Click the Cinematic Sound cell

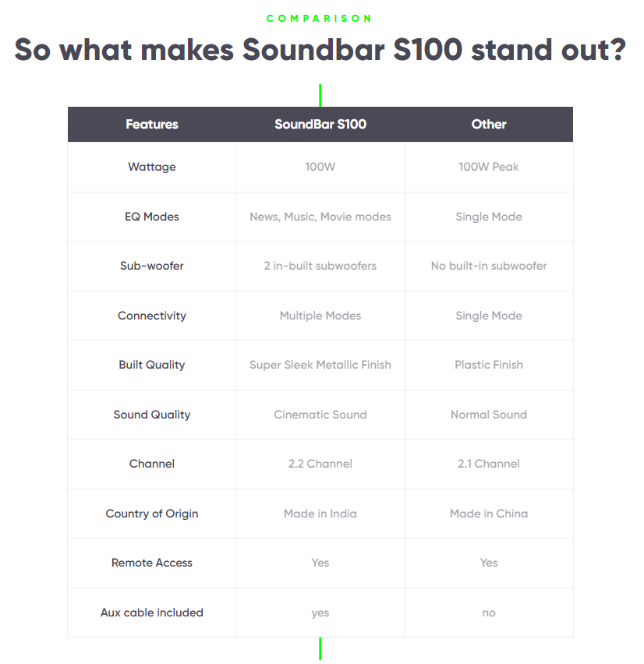coord(320,415)
